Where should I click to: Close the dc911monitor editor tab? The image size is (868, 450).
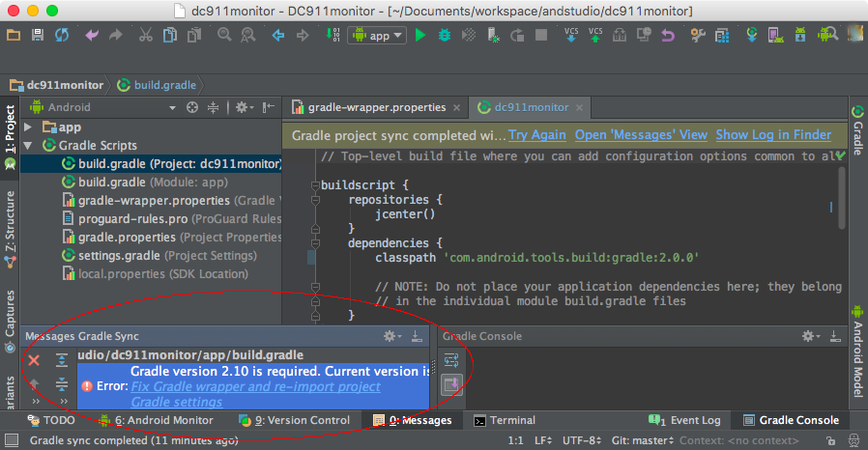(x=579, y=107)
